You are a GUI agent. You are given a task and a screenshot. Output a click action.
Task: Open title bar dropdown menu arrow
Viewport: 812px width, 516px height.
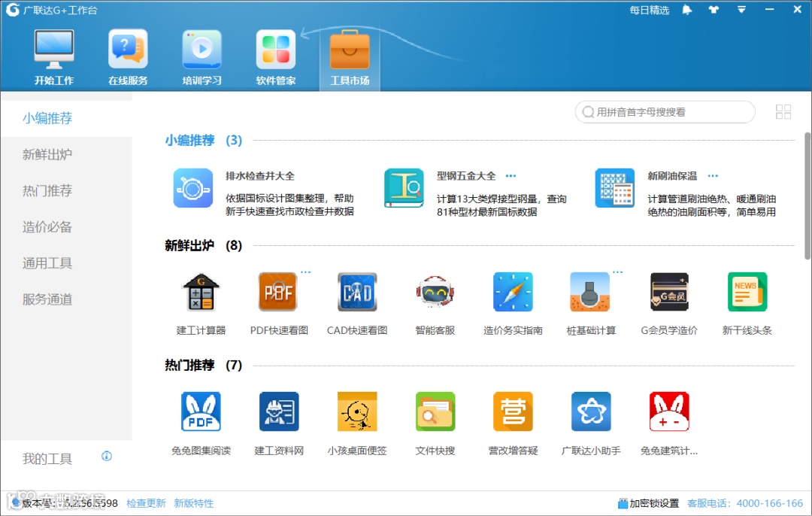click(741, 10)
